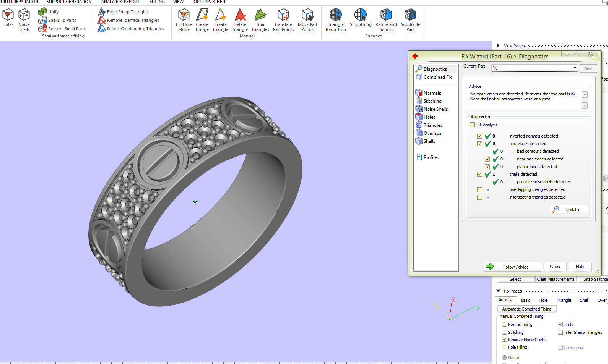Open Current Part dropdown

575,68
